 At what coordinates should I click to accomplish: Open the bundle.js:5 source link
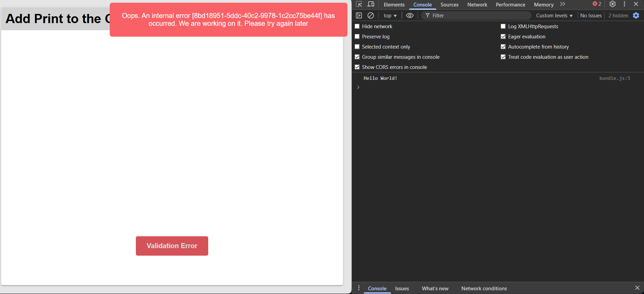(614, 78)
